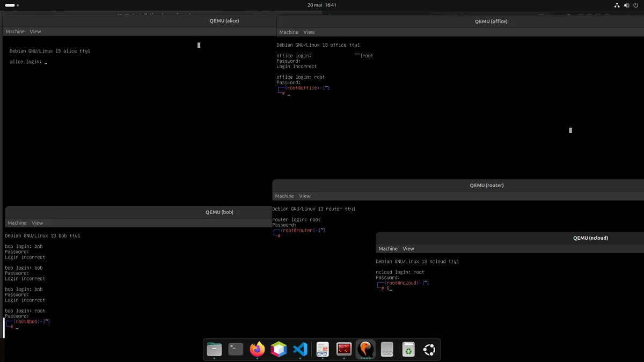Open the clock showing 20 mai 16:41

(x=322, y=5)
